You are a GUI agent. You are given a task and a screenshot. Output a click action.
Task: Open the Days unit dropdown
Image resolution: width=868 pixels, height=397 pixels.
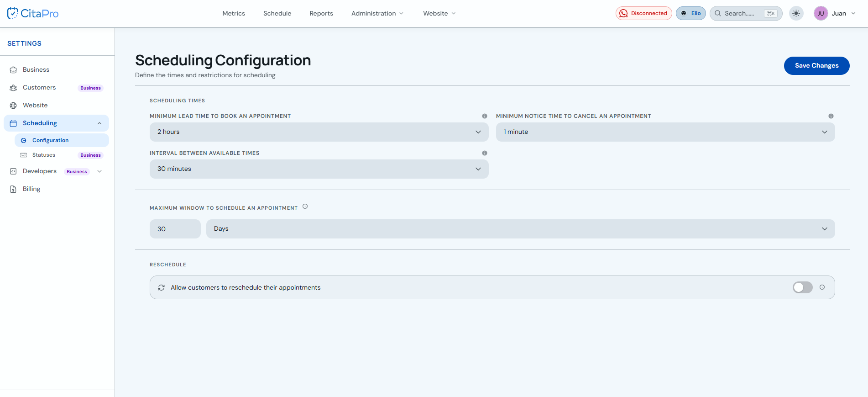point(521,229)
